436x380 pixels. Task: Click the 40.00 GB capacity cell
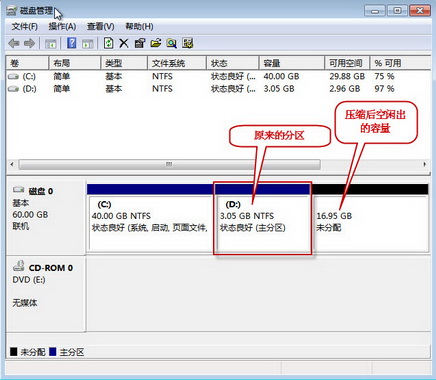point(281,77)
